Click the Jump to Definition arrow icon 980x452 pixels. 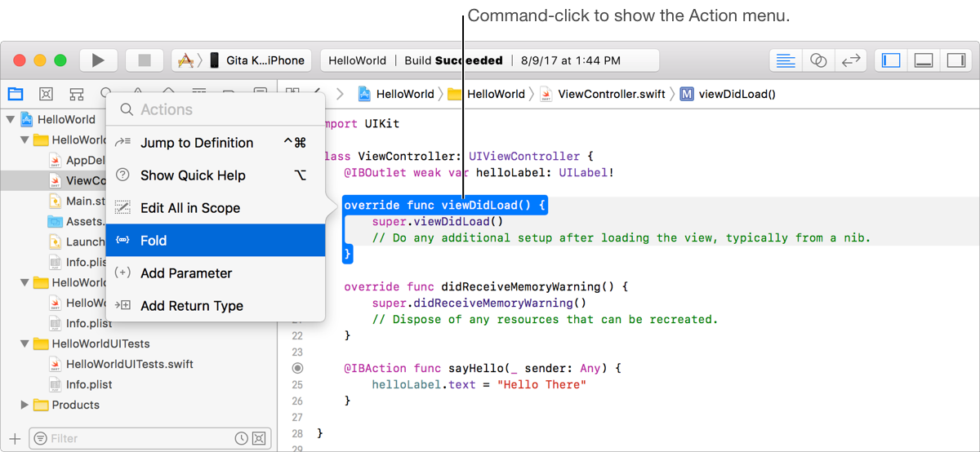coord(122,143)
